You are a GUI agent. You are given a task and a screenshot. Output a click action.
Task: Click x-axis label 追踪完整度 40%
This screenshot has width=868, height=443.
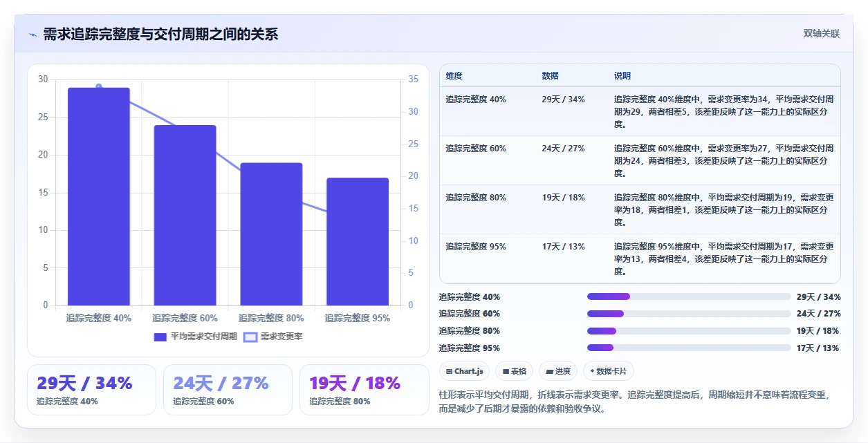click(99, 319)
